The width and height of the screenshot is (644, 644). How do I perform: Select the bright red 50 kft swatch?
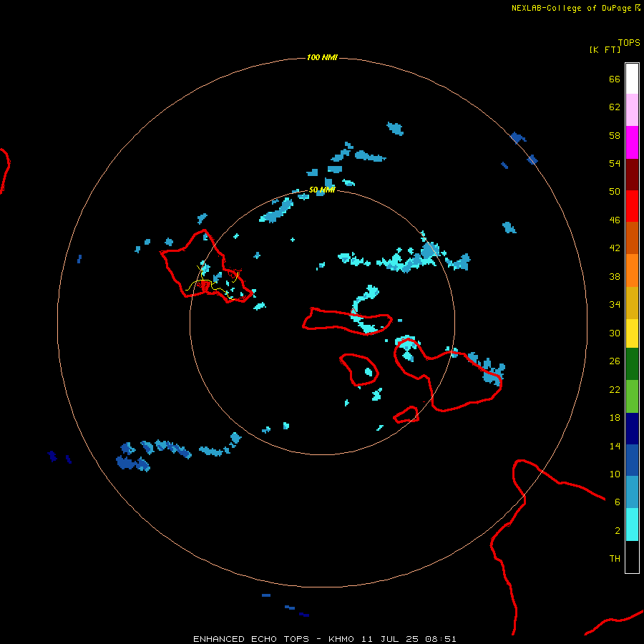[x=632, y=206]
